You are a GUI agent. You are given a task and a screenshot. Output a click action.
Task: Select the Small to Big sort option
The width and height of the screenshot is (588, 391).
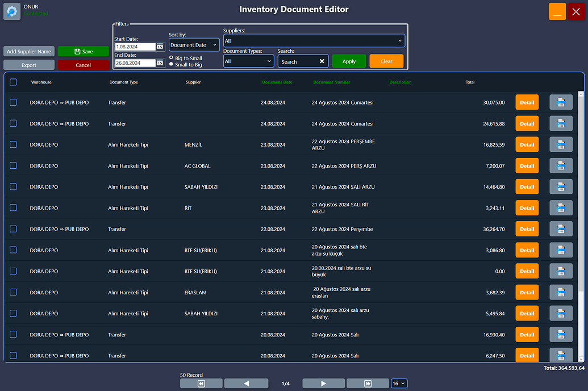pos(172,64)
